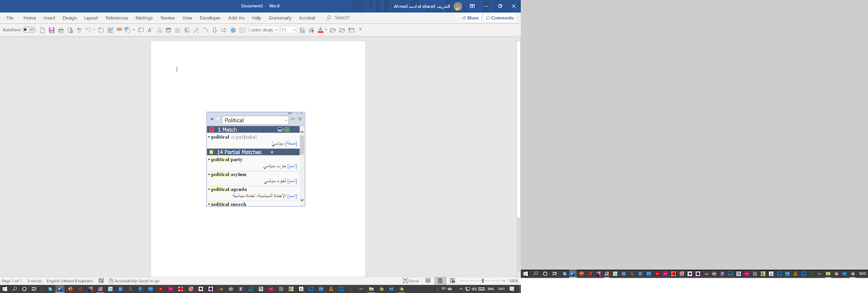
Task: Expand the shapes dropdown arrow
Action: pos(133,30)
